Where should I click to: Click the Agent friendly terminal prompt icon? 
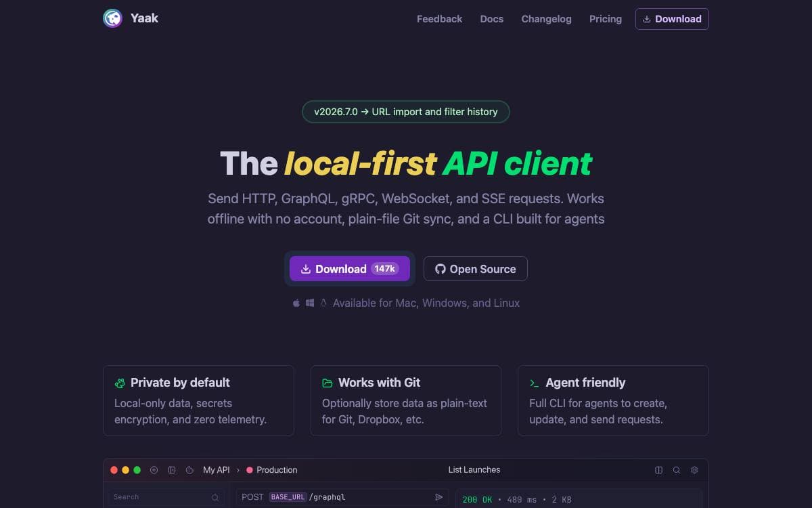click(x=535, y=383)
